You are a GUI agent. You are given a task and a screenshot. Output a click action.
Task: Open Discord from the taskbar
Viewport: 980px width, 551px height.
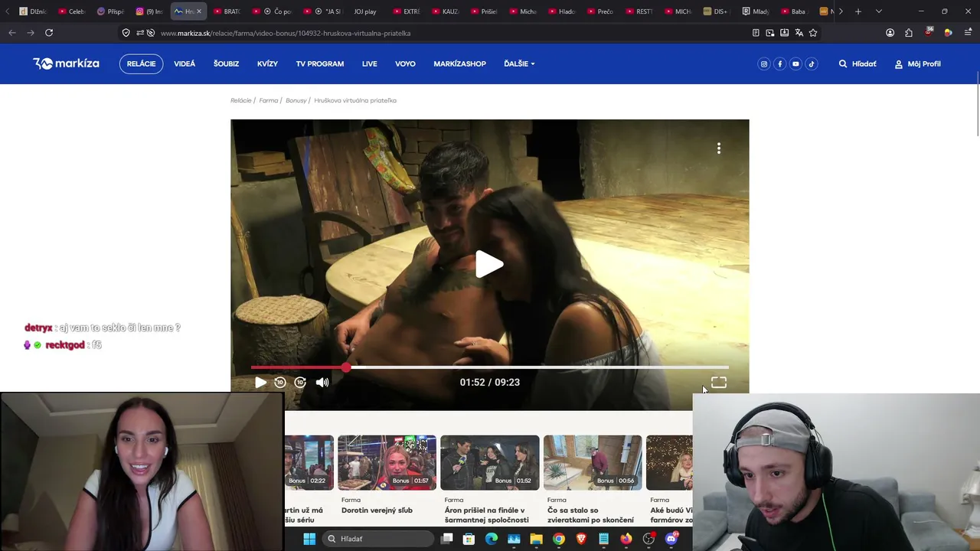[x=671, y=539]
